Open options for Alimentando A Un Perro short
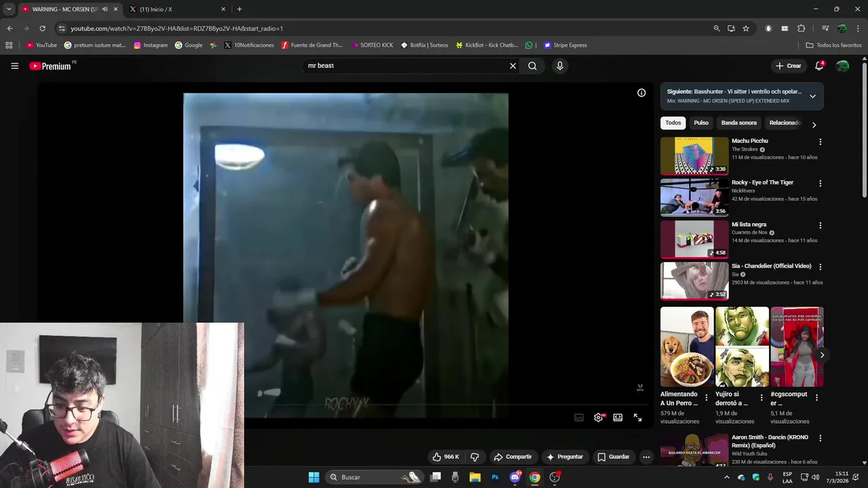Screen dimensions: 868x488 click(x=707, y=398)
